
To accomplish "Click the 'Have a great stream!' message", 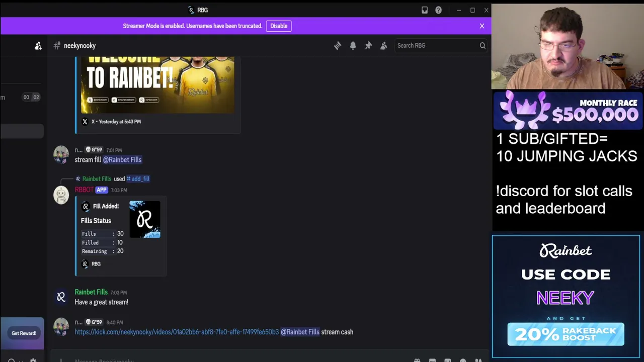I will tap(102, 302).
